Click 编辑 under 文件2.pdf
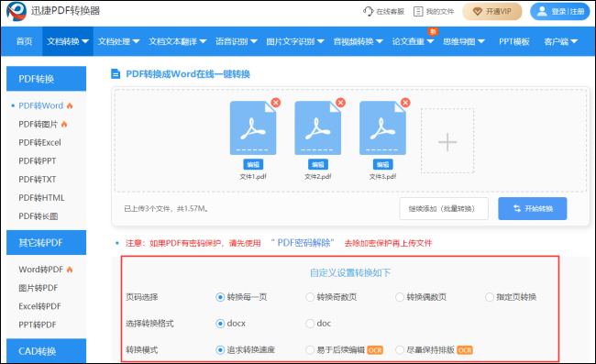The image size is (596, 364). click(x=318, y=164)
